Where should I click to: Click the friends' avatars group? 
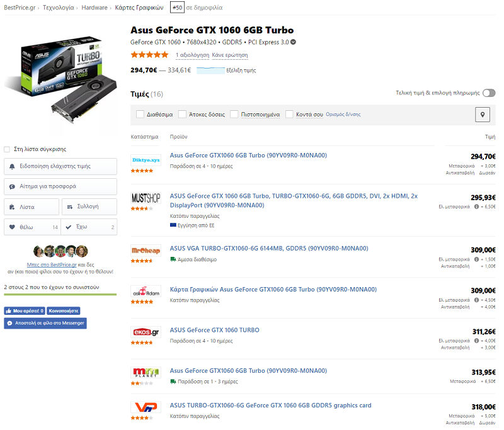pyautogui.click(x=60, y=251)
